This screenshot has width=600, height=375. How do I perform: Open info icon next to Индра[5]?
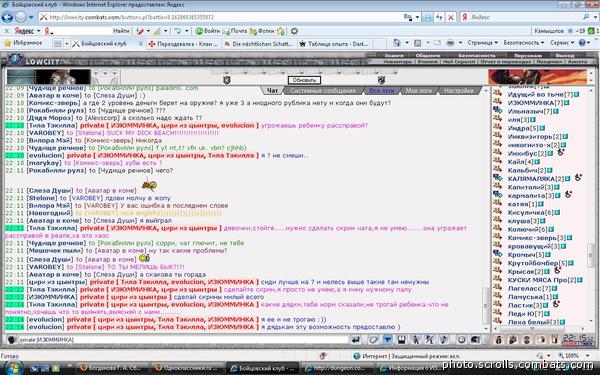pos(542,128)
